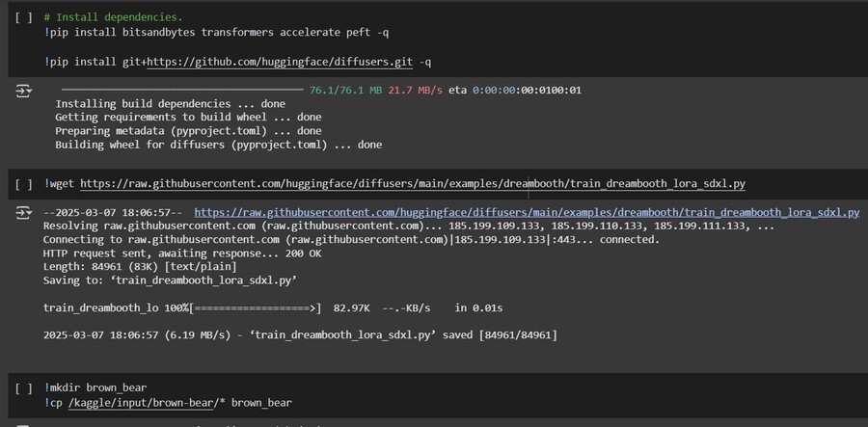This screenshot has width=868, height=427.
Task: Click 'HTTP request sent, awaiting response... 200 OK'
Action: (182, 254)
